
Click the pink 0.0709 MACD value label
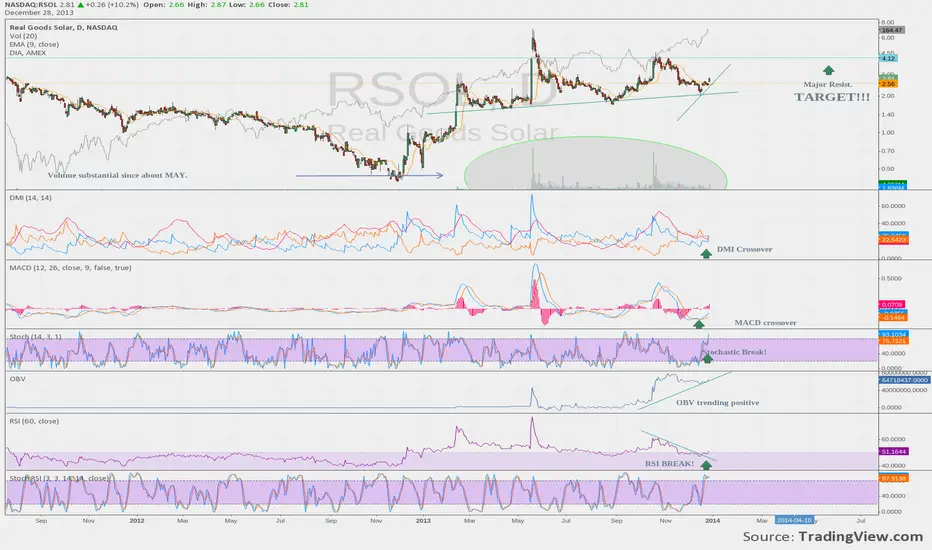click(891, 304)
